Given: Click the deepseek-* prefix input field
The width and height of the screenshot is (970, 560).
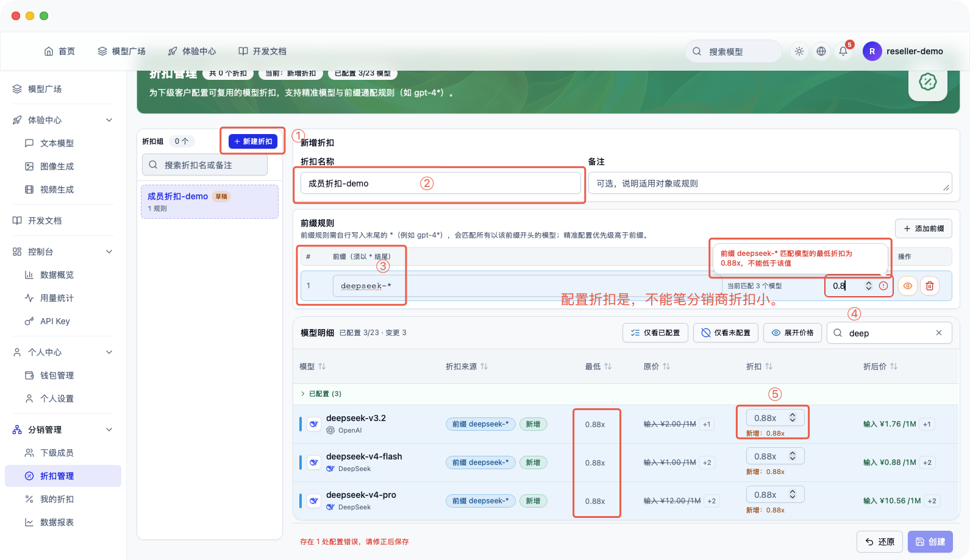Looking at the screenshot, I should (x=527, y=286).
